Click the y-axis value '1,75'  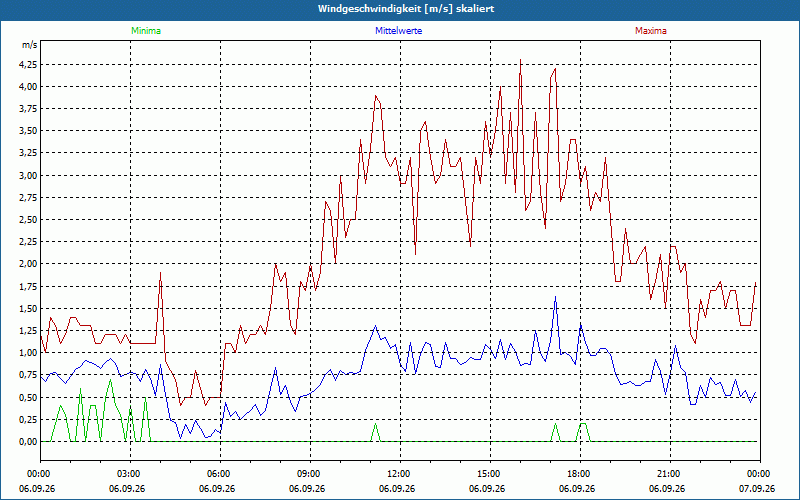tap(28, 287)
